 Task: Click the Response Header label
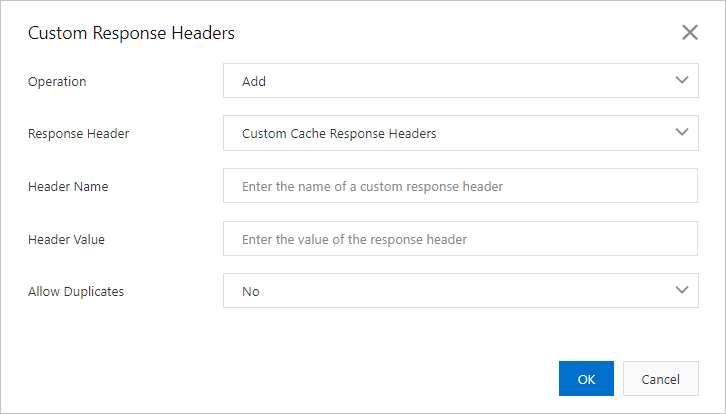[x=78, y=133]
